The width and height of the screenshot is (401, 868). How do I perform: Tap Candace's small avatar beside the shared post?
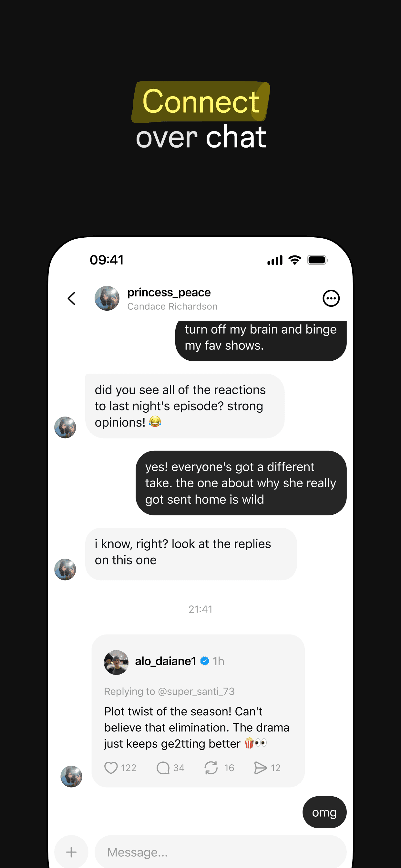click(72, 777)
